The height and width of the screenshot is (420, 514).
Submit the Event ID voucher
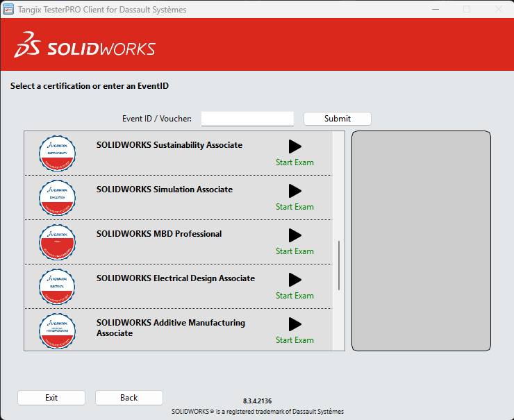[338, 119]
